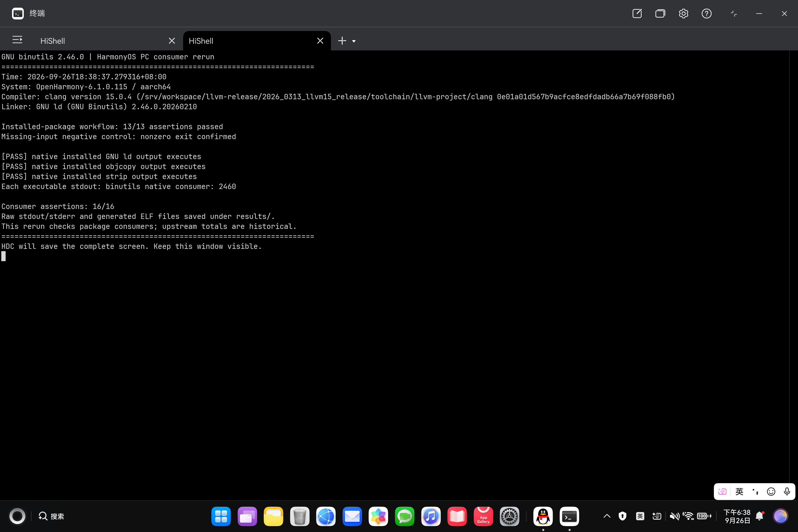
Task: Click the Terminal icon in dock
Action: [x=569, y=516]
